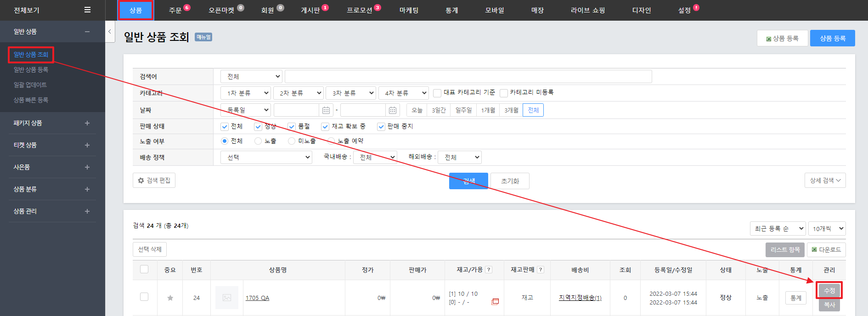Open the 주문 top menu
Image resolution: width=868 pixels, height=316 pixels.
(x=175, y=10)
